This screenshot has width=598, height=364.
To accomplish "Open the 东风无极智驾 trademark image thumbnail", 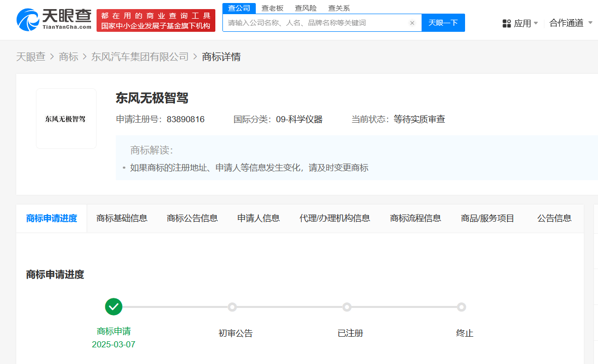I will pyautogui.click(x=66, y=119).
